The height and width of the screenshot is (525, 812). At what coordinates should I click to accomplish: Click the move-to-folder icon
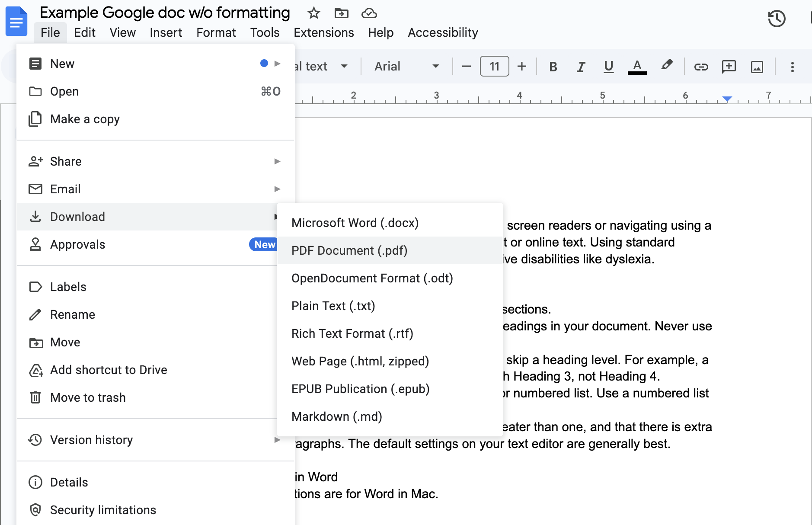[342, 13]
